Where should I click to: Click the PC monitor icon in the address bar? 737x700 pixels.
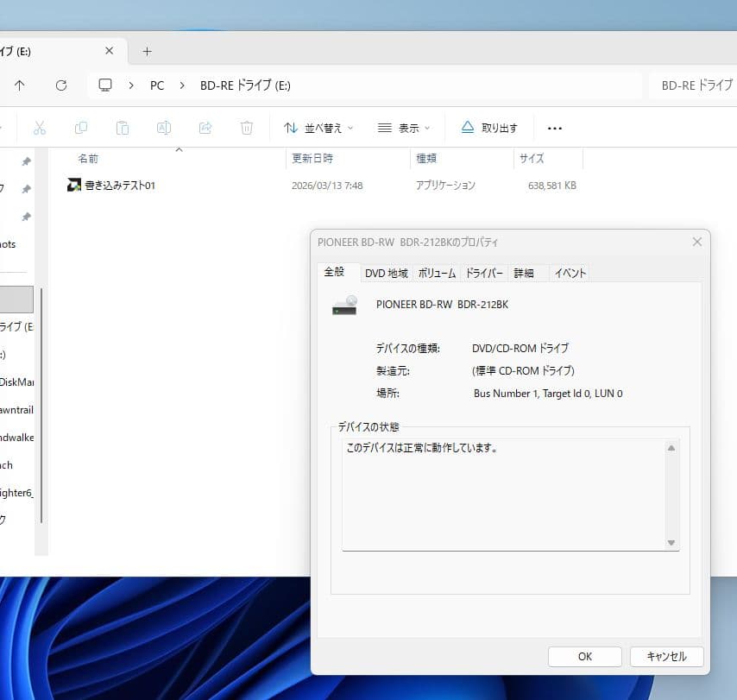[104, 85]
